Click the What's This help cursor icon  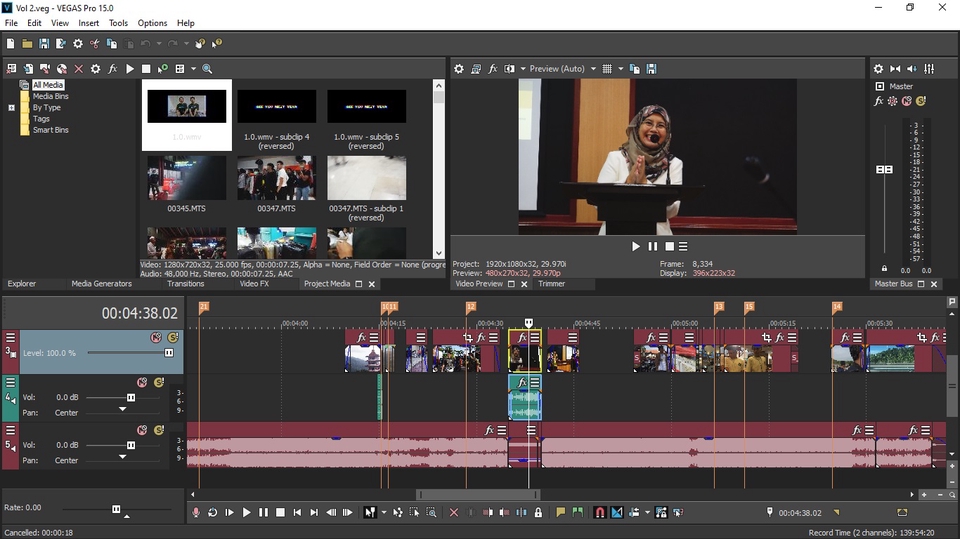coord(217,43)
